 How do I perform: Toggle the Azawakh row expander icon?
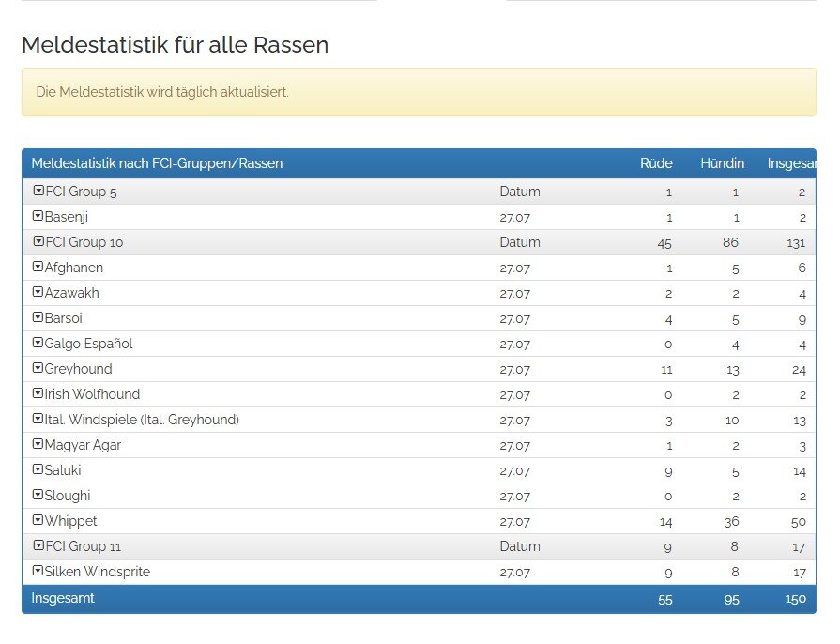38,291
